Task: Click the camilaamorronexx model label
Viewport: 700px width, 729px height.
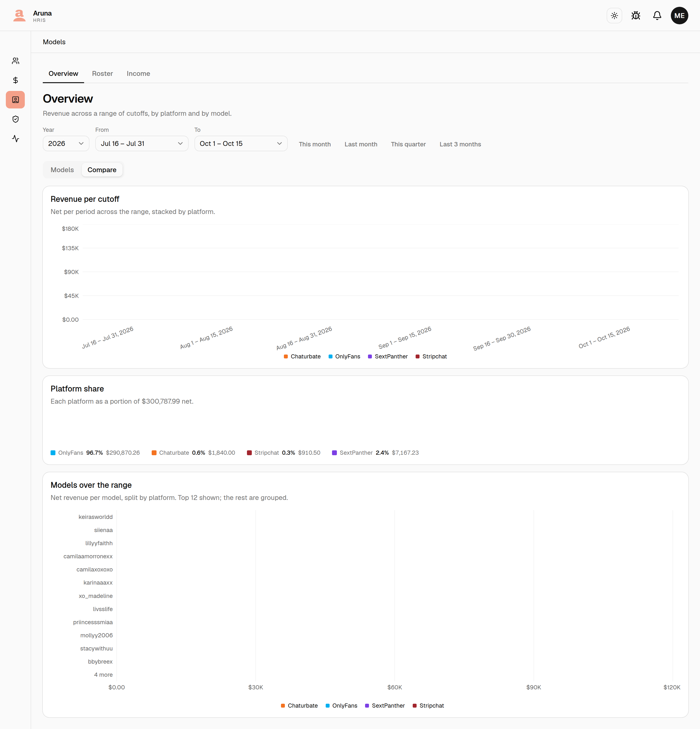Action: point(88,556)
